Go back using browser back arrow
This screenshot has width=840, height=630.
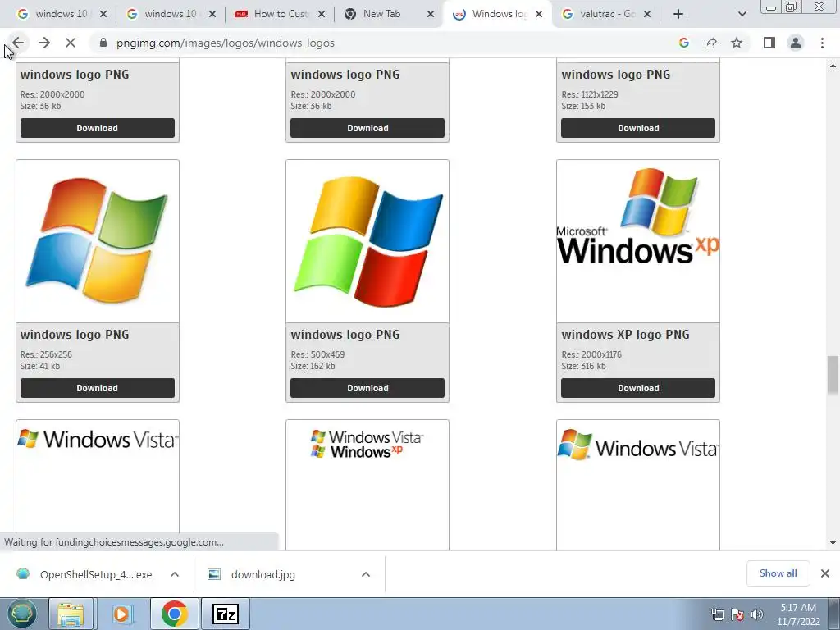pos(18,43)
